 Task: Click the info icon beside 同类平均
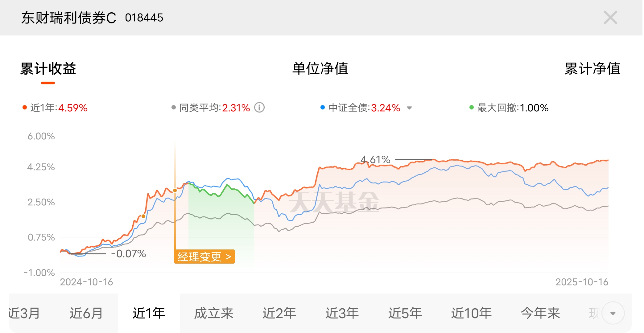[x=259, y=108]
